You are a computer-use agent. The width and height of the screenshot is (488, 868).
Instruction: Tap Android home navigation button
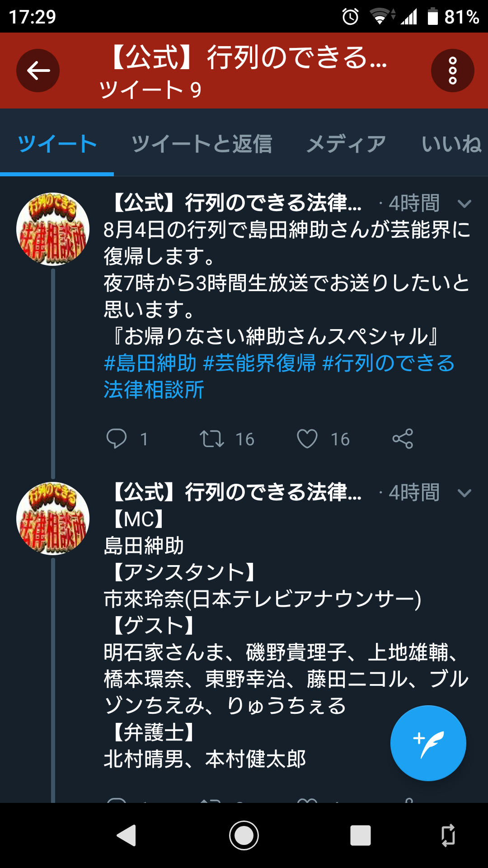point(244,835)
